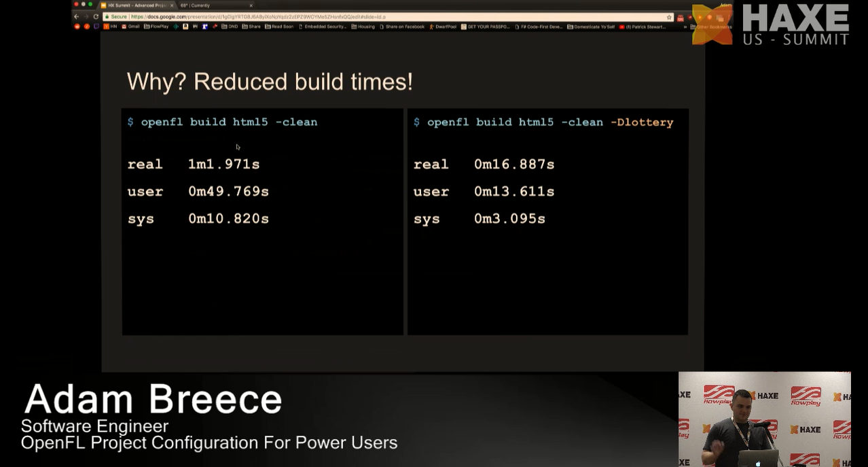Open the Share bookmarks folder

251,27
